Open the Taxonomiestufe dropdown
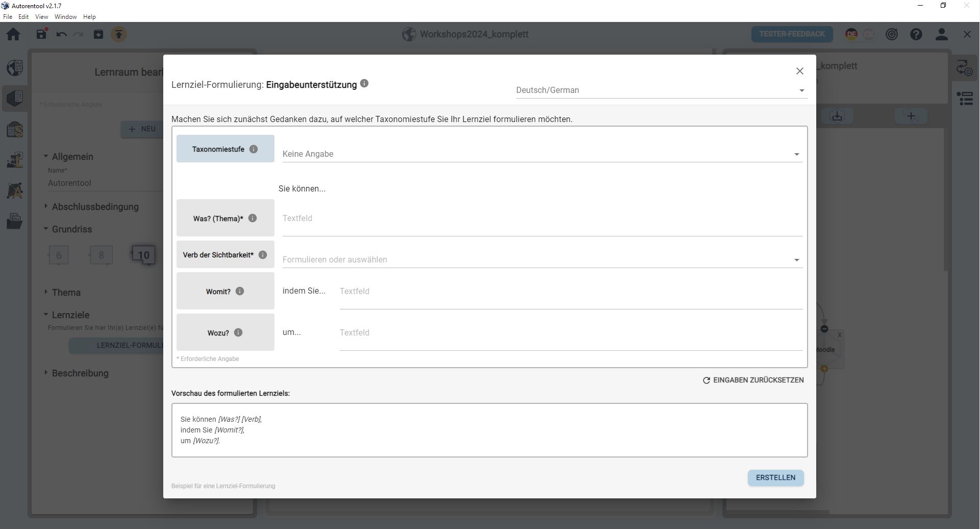 pyautogui.click(x=542, y=154)
